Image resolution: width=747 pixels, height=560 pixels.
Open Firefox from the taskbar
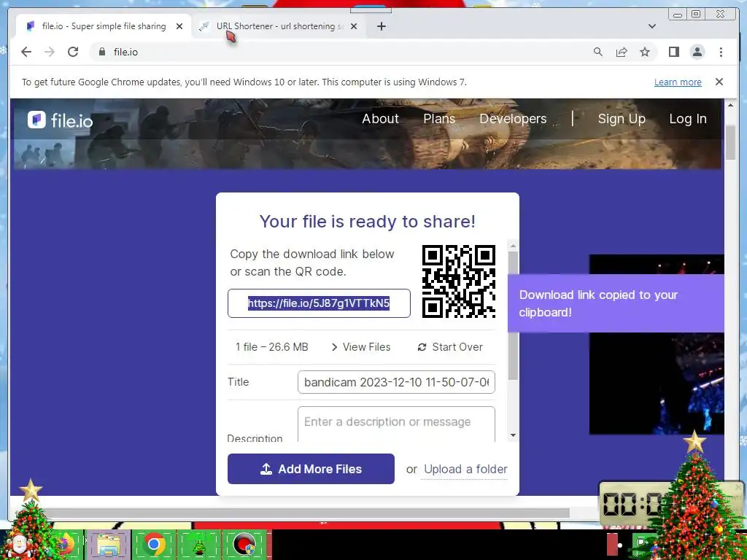click(68, 544)
